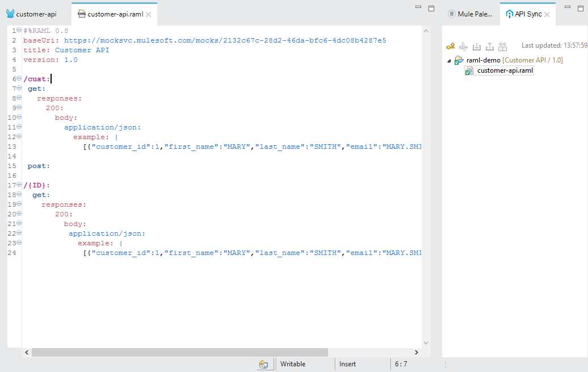Image resolution: width=588 pixels, height=372 pixels.
Task: Fold the /{ID}: block at line 17
Action: tap(19, 185)
